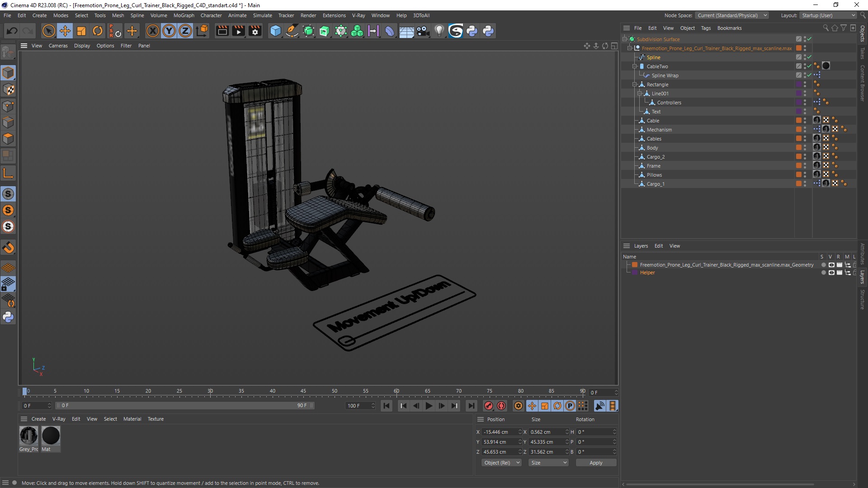Open Edit Render Settings
Image resolution: width=868 pixels, height=488 pixels.
click(255, 31)
